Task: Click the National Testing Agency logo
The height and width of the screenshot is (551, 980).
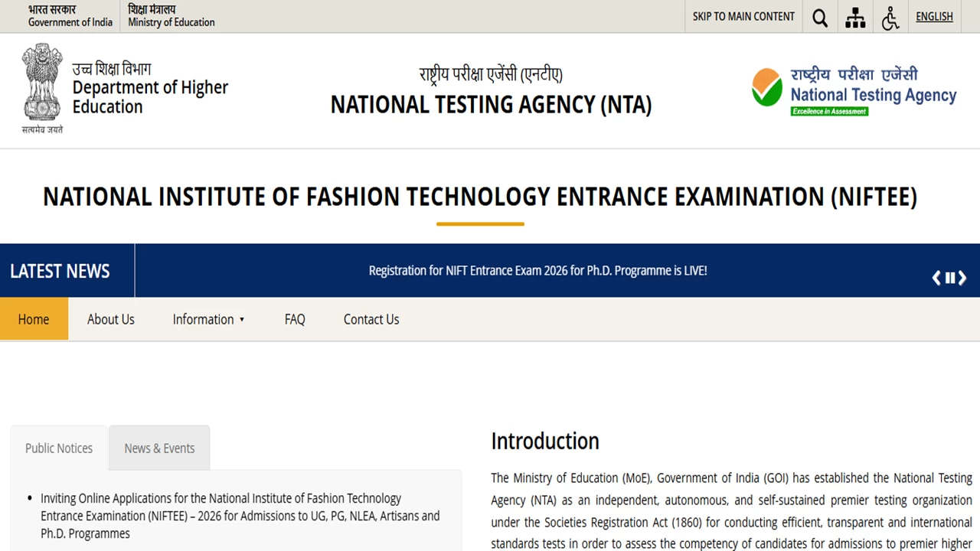Action: [854, 90]
